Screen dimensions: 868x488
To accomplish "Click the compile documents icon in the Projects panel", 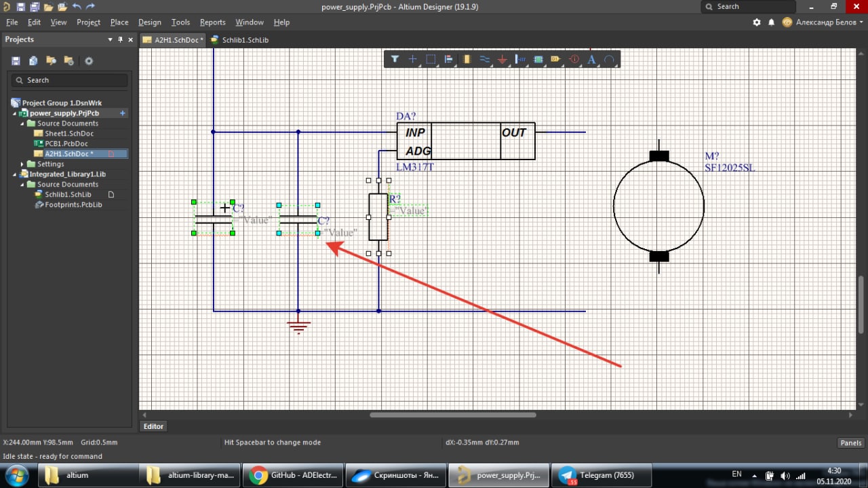I will [x=33, y=61].
